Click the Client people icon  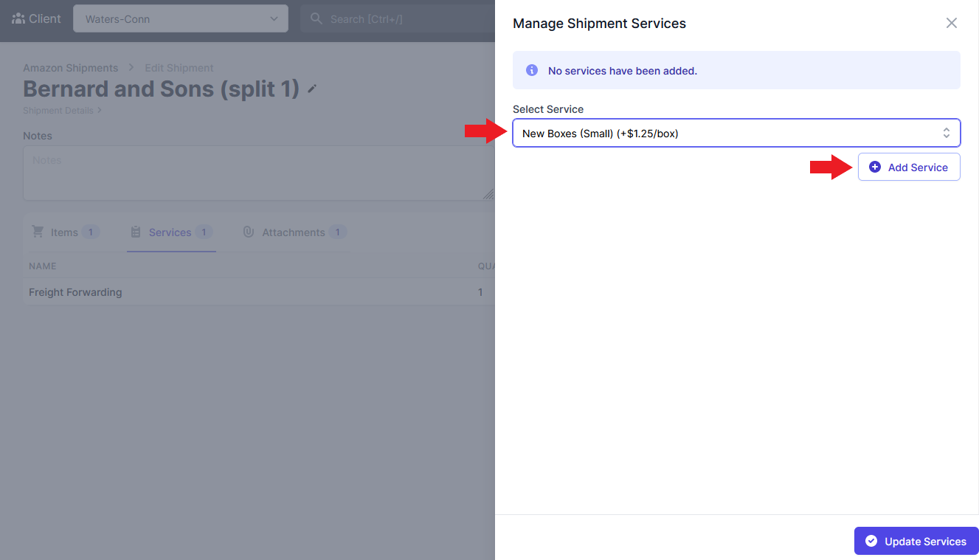[x=18, y=18]
